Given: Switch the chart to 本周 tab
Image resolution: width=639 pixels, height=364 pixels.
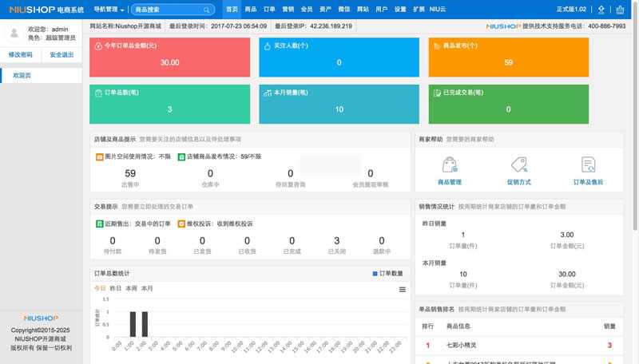Looking at the screenshot, I should [131, 288].
